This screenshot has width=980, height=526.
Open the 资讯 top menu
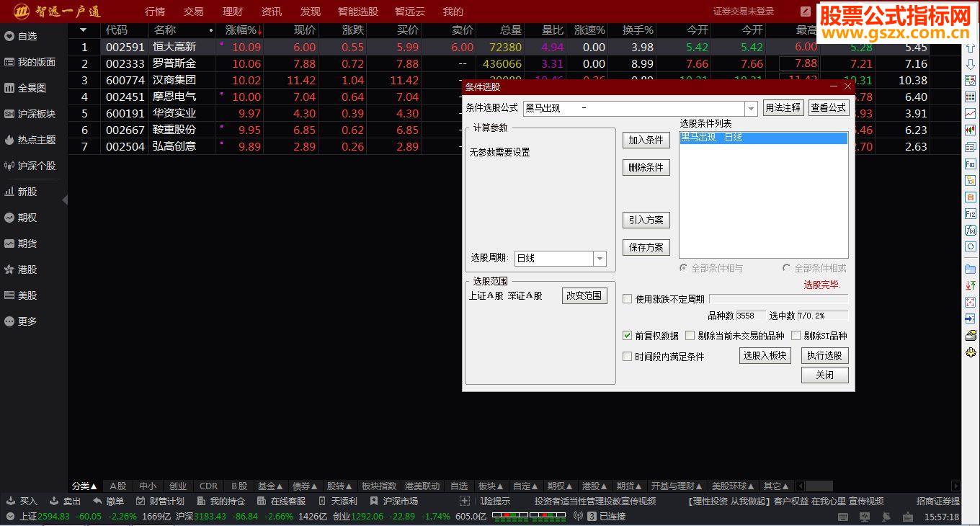coord(272,12)
